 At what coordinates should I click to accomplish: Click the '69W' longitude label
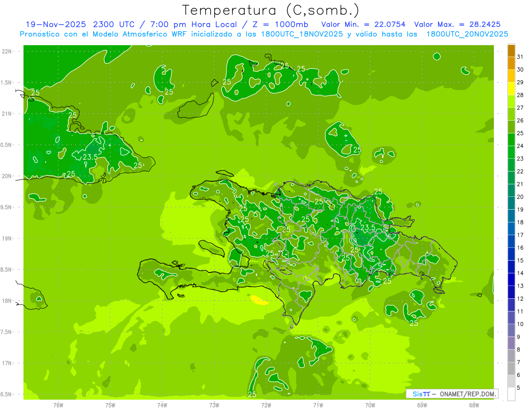point(422,405)
